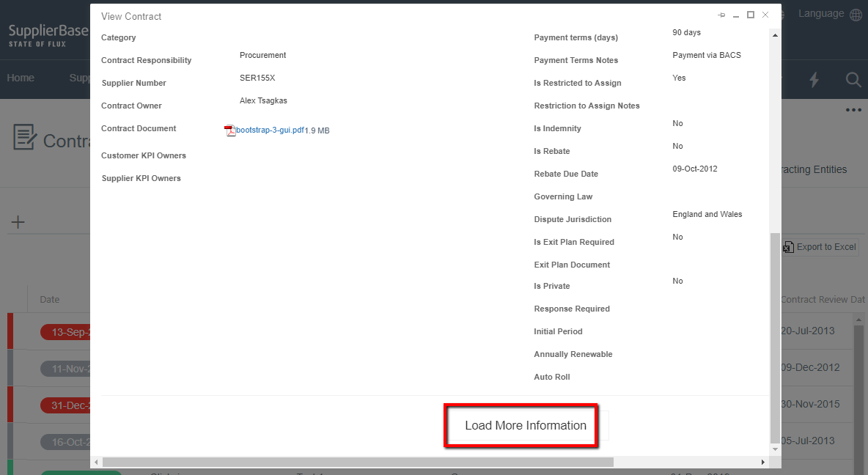Click the horizontal scrollbar left arrow

pos(96,462)
